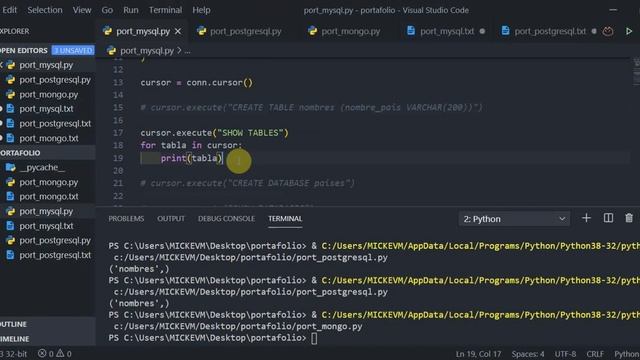Open port_mysql.txt in portafolio folder
Image resolution: width=640 pixels, height=360 pixels.
coord(48,226)
